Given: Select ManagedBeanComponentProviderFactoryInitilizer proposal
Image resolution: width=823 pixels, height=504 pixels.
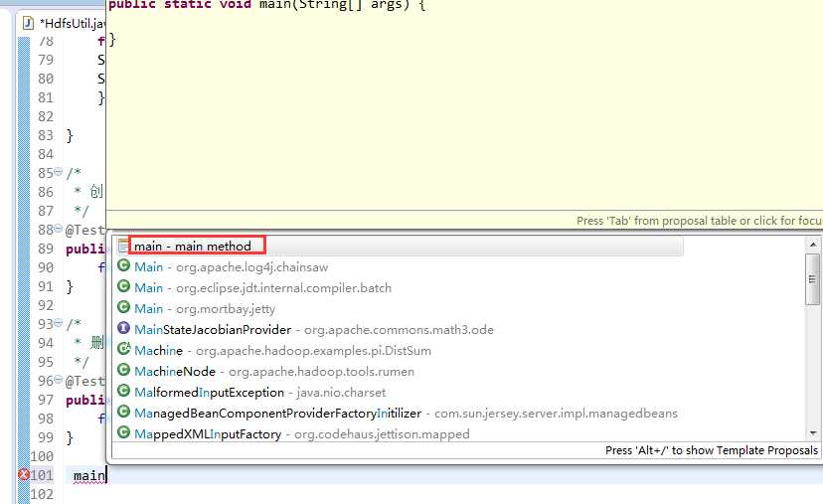Looking at the screenshot, I should [x=406, y=414].
